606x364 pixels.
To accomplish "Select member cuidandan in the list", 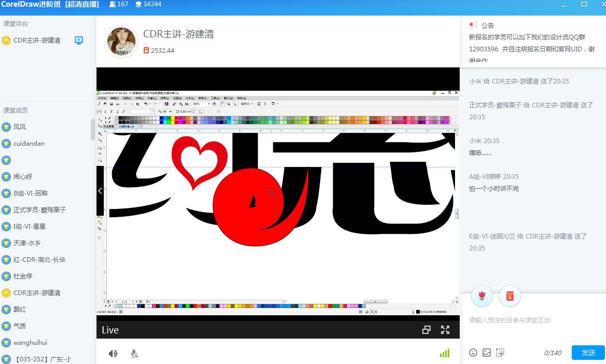I will click(x=29, y=144).
